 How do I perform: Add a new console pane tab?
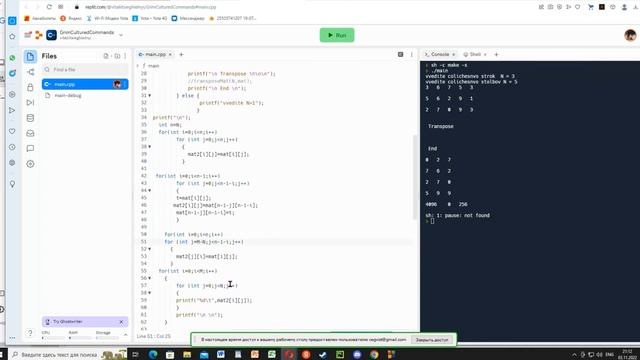(x=496, y=54)
